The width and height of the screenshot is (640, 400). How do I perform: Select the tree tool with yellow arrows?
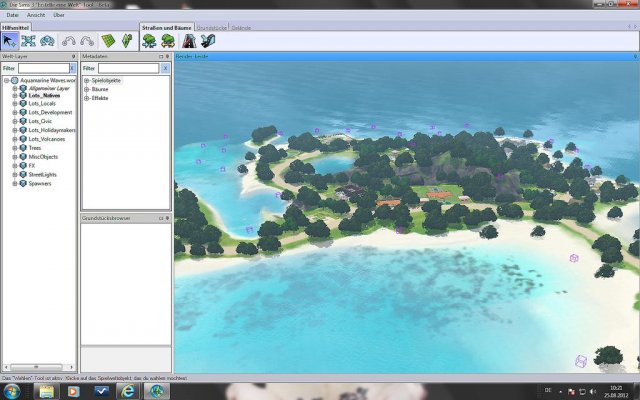168,41
